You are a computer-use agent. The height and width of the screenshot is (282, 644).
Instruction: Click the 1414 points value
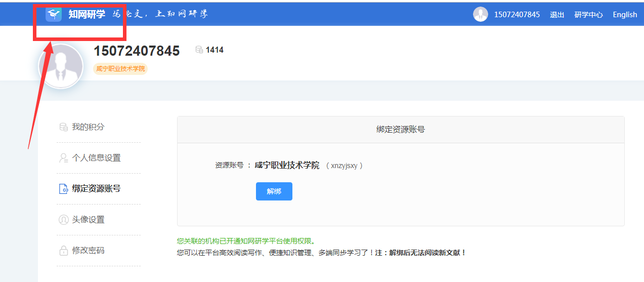coord(214,50)
